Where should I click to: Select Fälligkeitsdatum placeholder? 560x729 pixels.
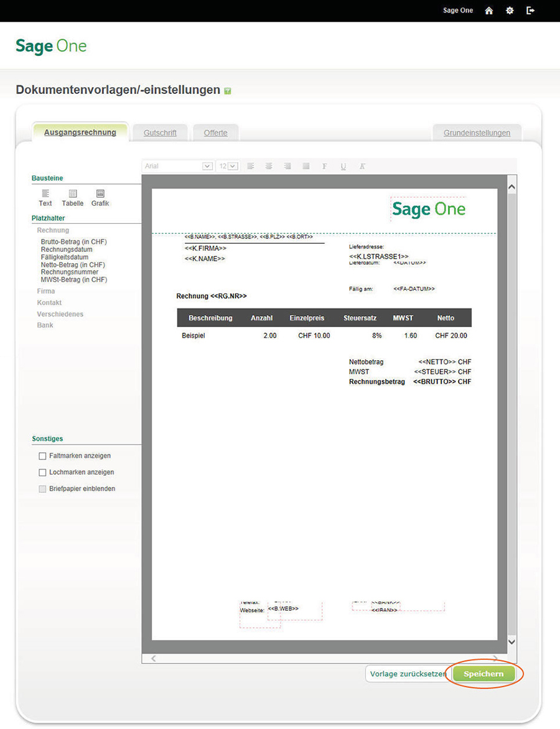click(x=64, y=257)
